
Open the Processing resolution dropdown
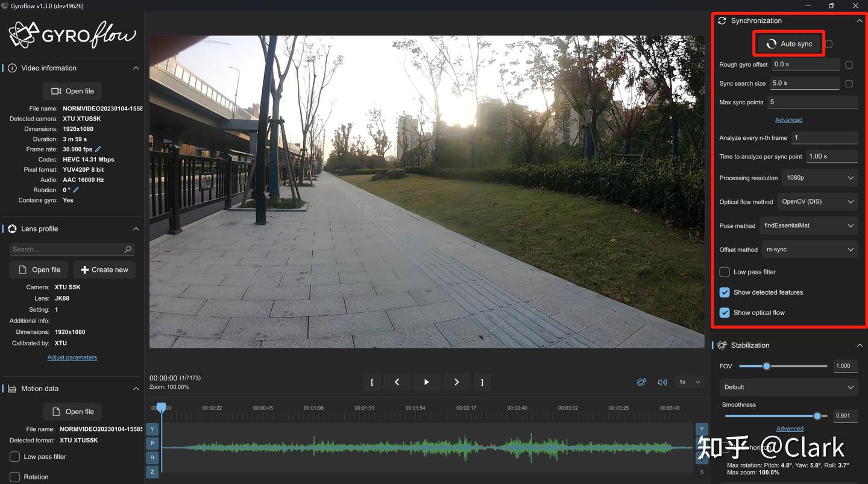(820, 178)
